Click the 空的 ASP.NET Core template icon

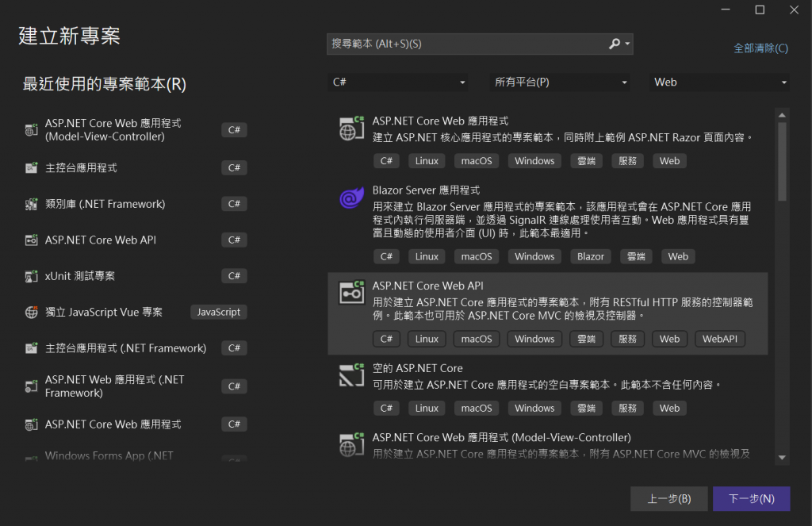click(x=351, y=376)
